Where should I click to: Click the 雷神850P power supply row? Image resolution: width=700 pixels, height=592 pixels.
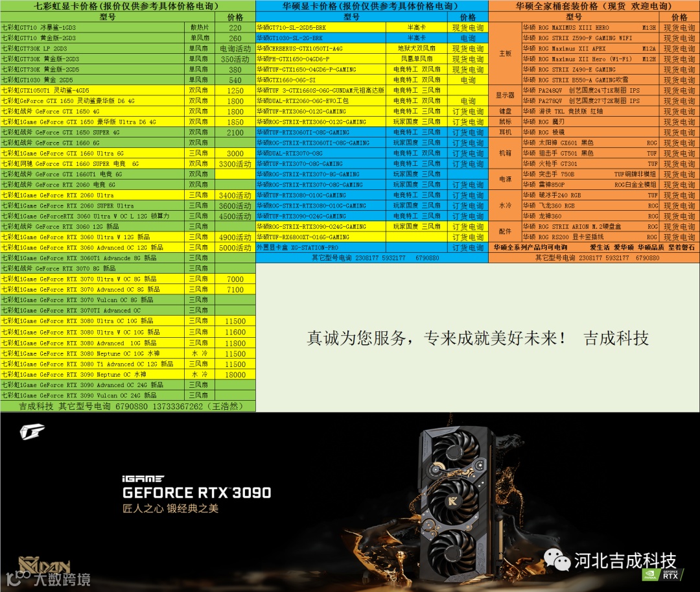tap(611, 184)
